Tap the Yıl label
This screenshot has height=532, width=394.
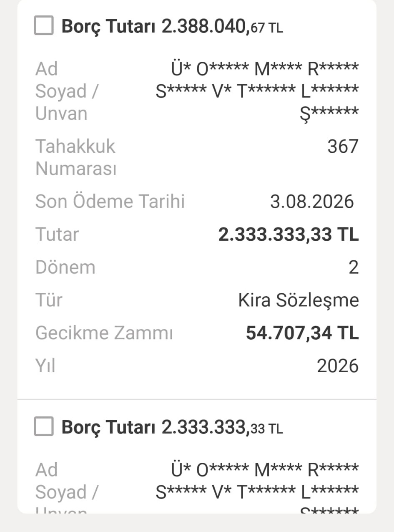pos(45,366)
